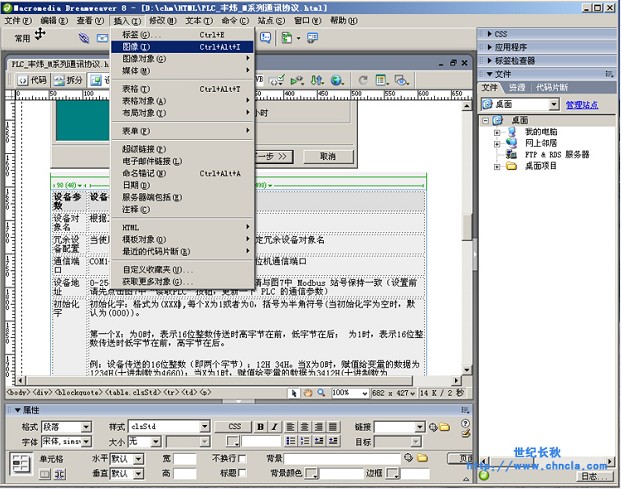This screenshot has width=621, height=489.
Task: Click the align center icon in Properties
Action: 305,427
